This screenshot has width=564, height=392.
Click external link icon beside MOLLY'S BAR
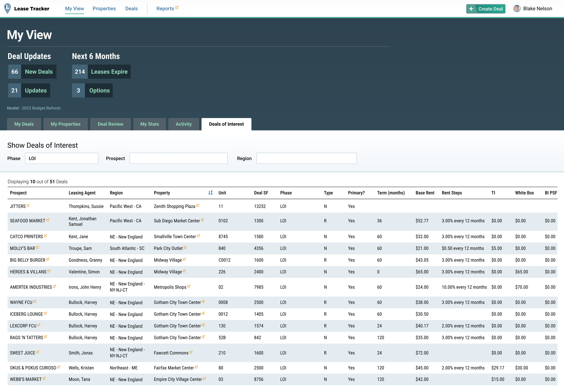click(x=37, y=248)
